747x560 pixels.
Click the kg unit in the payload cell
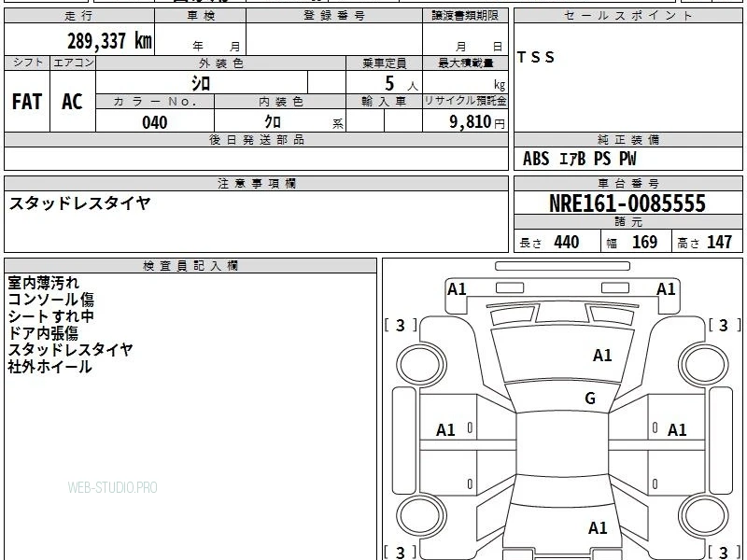(x=500, y=85)
